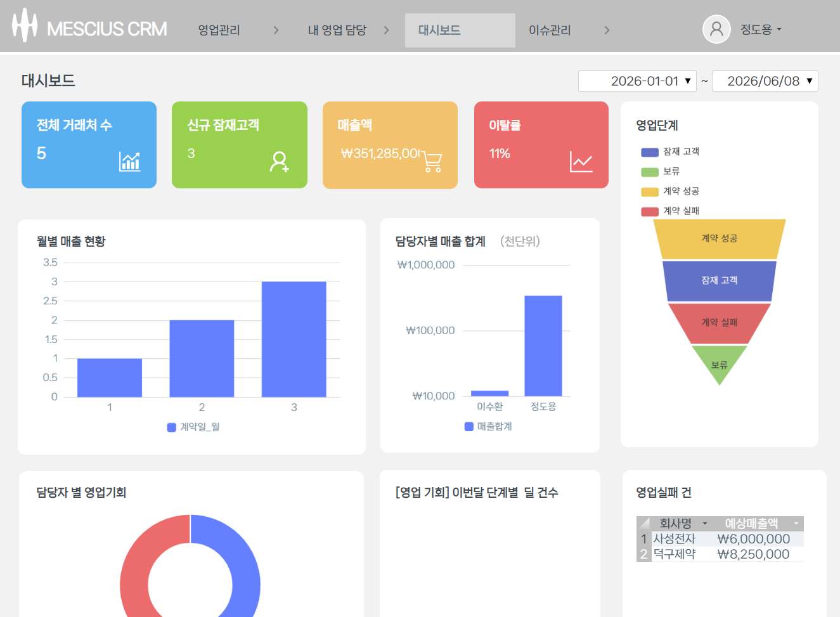Toggle the 매출합계 legend entry
The width and height of the screenshot is (840, 617).
click(488, 427)
